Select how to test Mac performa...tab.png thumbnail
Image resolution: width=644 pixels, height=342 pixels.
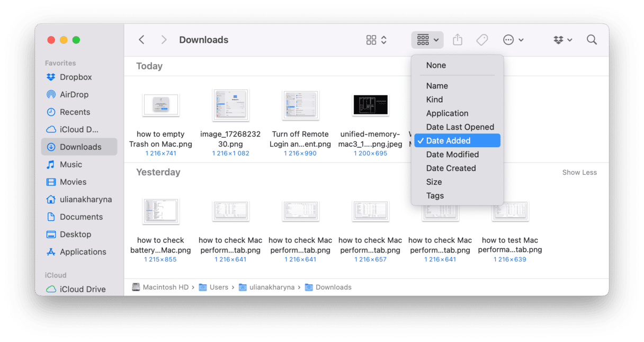click(x=510, y=211)
